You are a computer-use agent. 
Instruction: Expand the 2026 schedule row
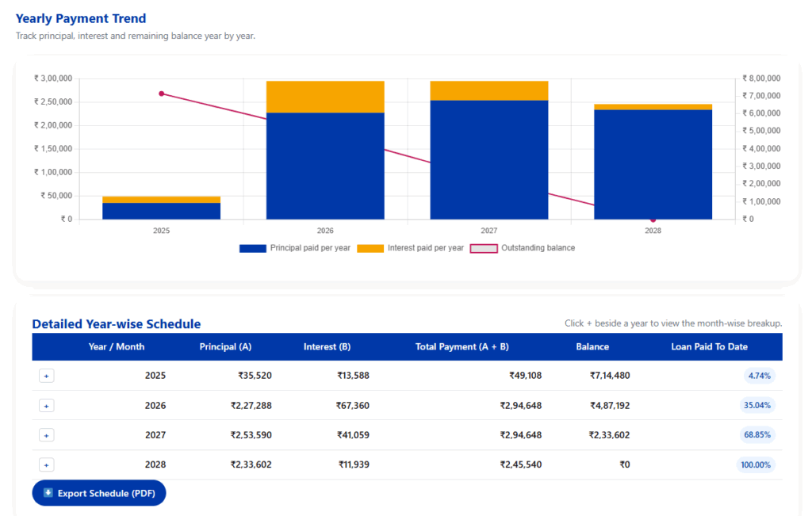(x=46, y=405)
